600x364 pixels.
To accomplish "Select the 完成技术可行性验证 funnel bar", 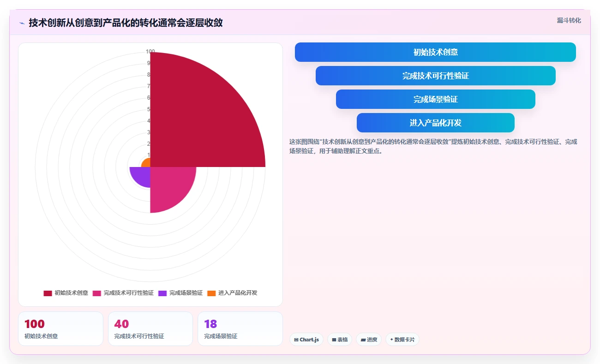I will click(435, 76).
